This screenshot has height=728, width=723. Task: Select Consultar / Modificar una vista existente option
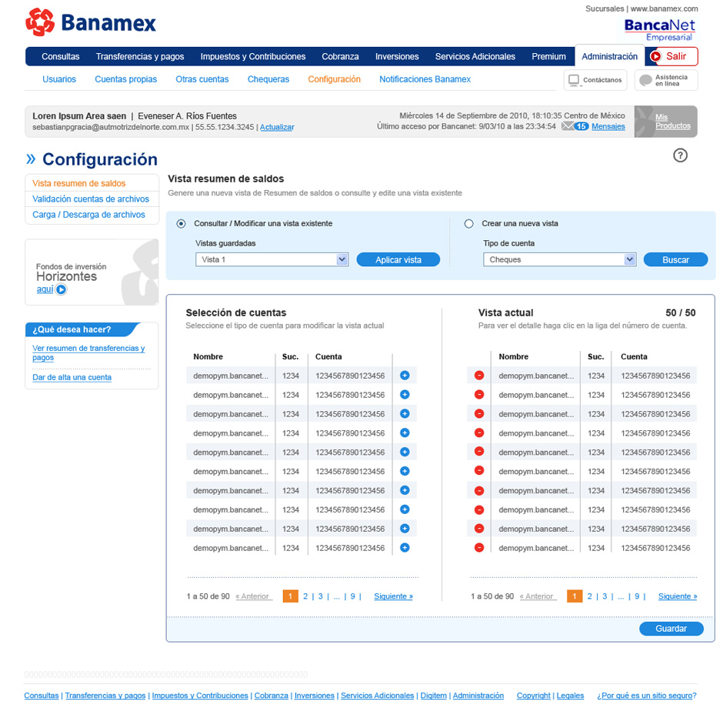181,224
